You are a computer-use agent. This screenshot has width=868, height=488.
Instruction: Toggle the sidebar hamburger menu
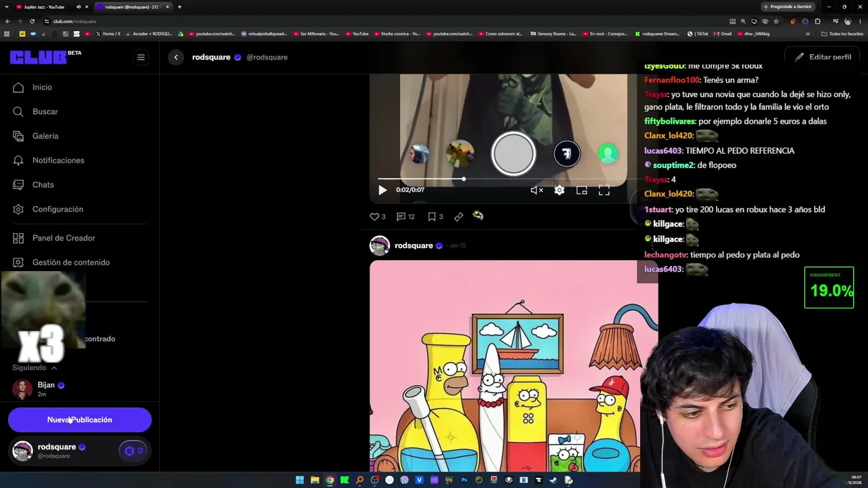[141, 57]
